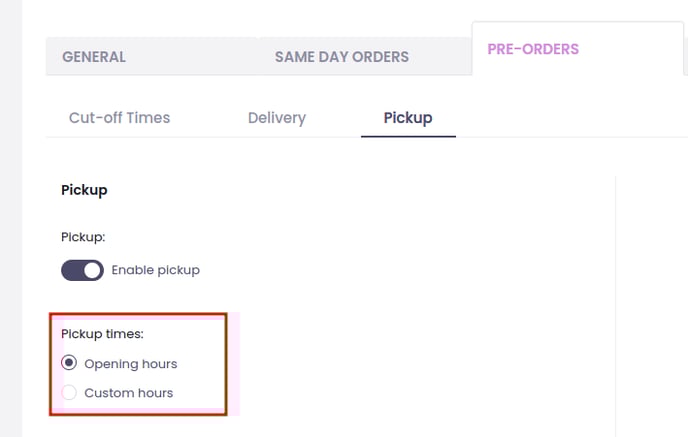Go to the Cut-off Times sub-tab
The image size is (688, 437).
pos(119,118)
